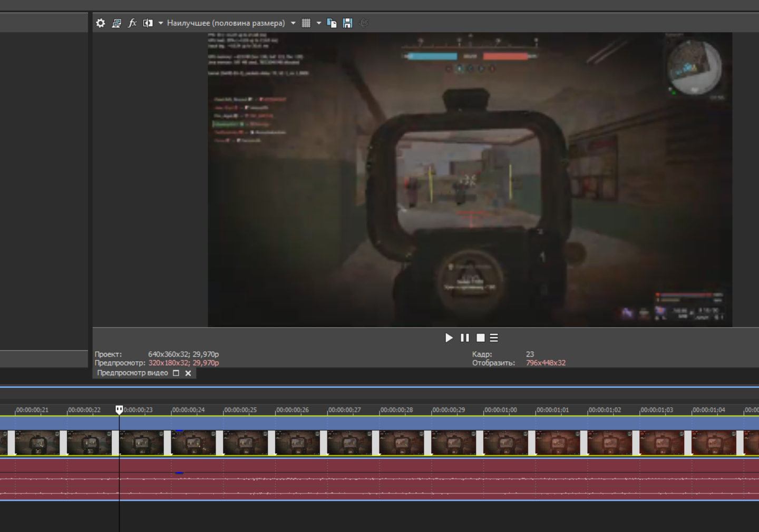Click ruler at timecode 00:00:01;01
This screenshot has height=532, width=759.
pyautogui.click(x=553, y=410)
